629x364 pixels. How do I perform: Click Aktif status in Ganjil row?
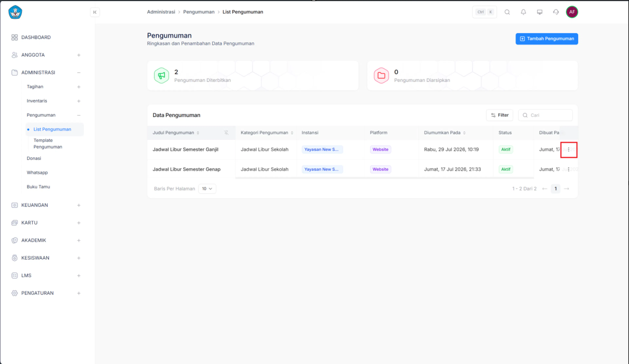click(506, 150)
